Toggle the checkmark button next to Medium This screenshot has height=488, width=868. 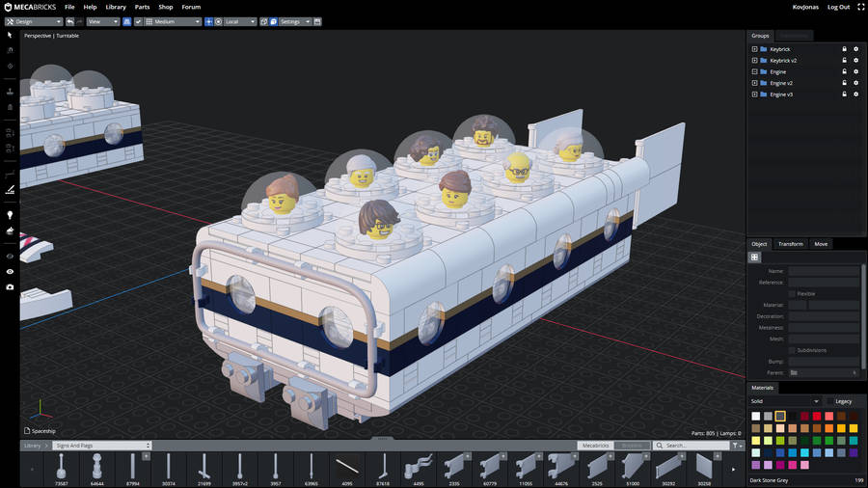138,21
